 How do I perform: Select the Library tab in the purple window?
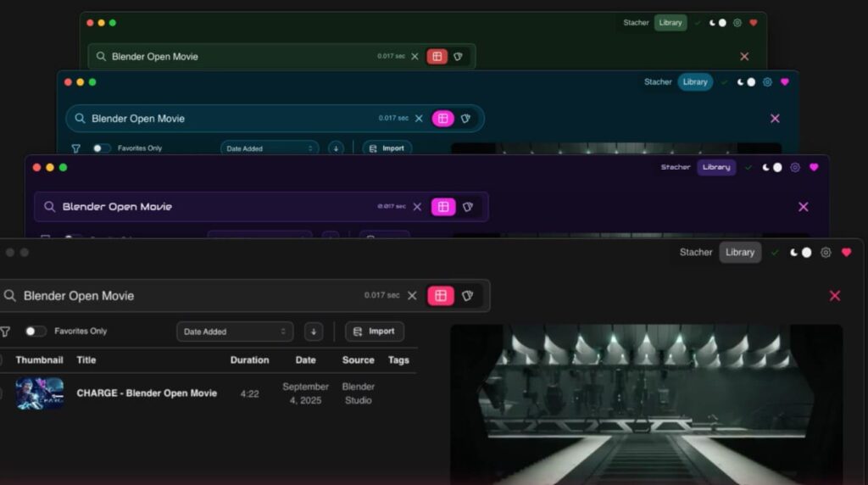pos(716,168)
